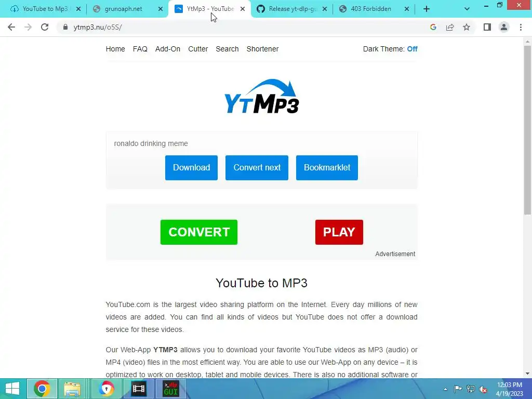Switch to 403 Forbidden tab
This screenshot has height=399, width=532.
click(371, 9)
